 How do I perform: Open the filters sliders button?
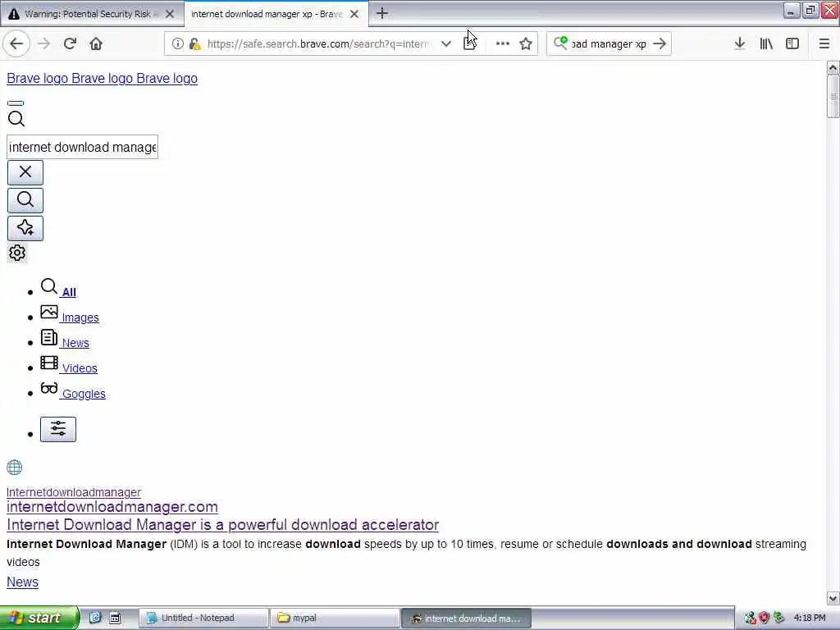[x=58, y=429]
